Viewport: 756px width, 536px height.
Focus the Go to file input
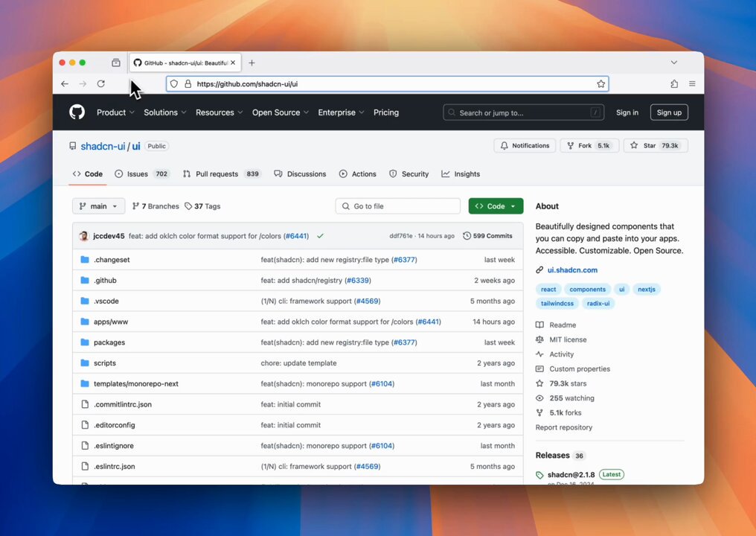point(398,206)
